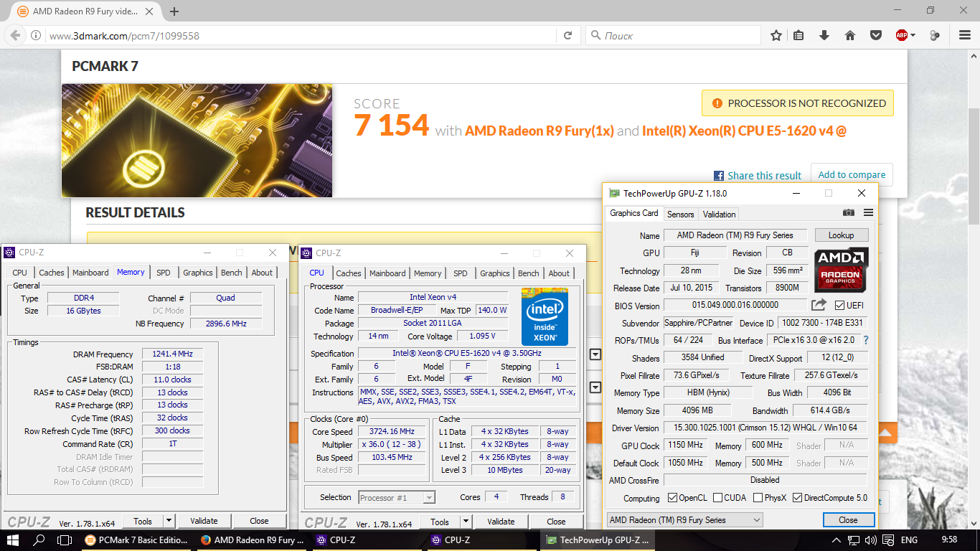Open Firefox bookmarks list icon
Image resolution: width=980 pixels, height=551 pixels.
pyautogui.click(x=798, y=35)
